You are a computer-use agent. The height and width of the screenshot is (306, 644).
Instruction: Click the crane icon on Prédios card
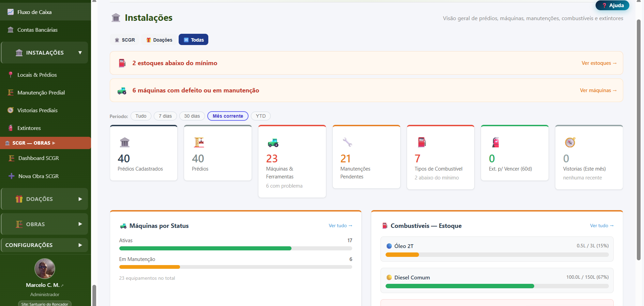click(199, 142)
